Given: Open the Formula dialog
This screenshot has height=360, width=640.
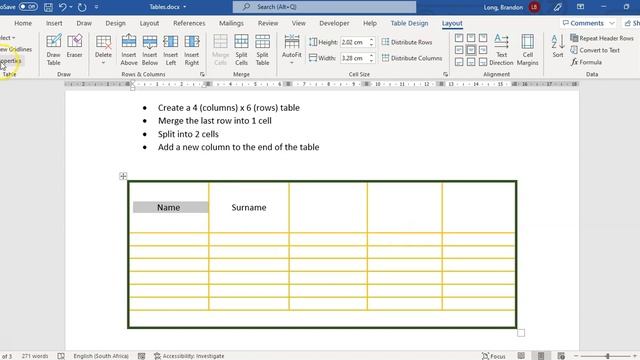Looking at the screenshot, I should coord(586,62).
